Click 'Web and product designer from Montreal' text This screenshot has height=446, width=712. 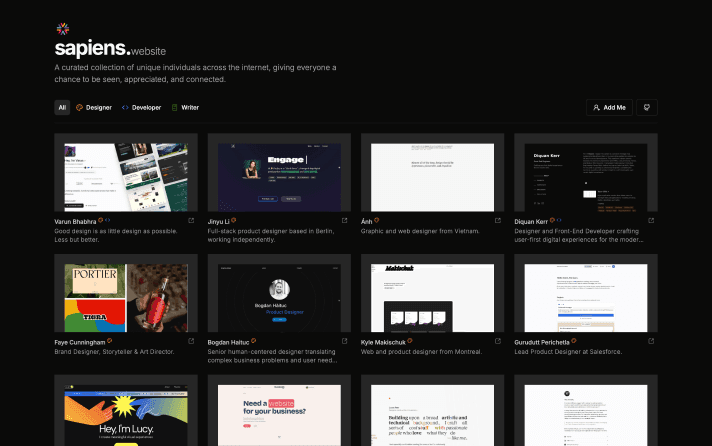[421, 352]
